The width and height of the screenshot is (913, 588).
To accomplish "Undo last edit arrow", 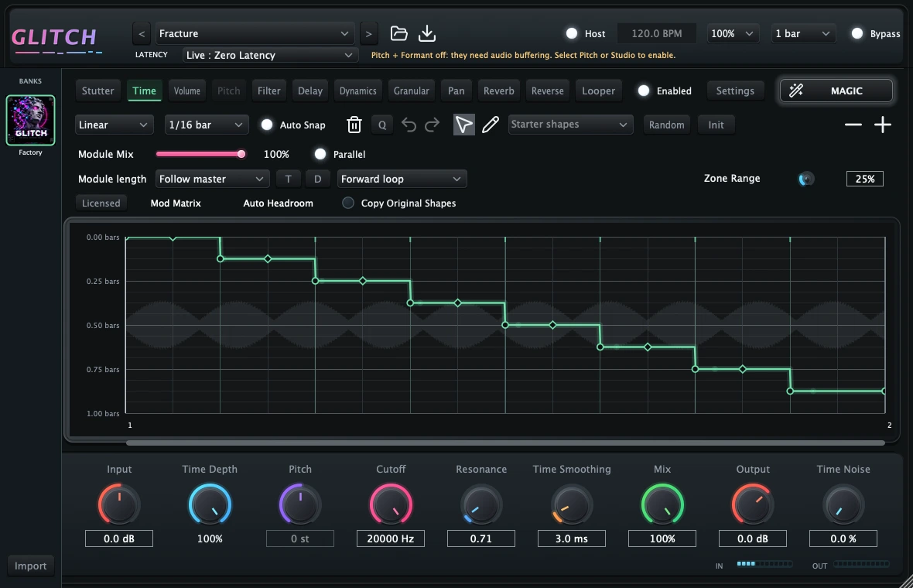I will pyautogui.click(x=409, y=125).
